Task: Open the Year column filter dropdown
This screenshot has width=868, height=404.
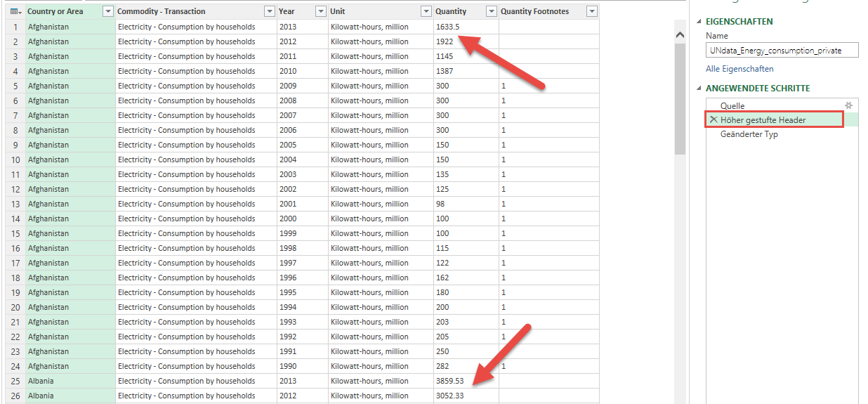Action: 320,11
